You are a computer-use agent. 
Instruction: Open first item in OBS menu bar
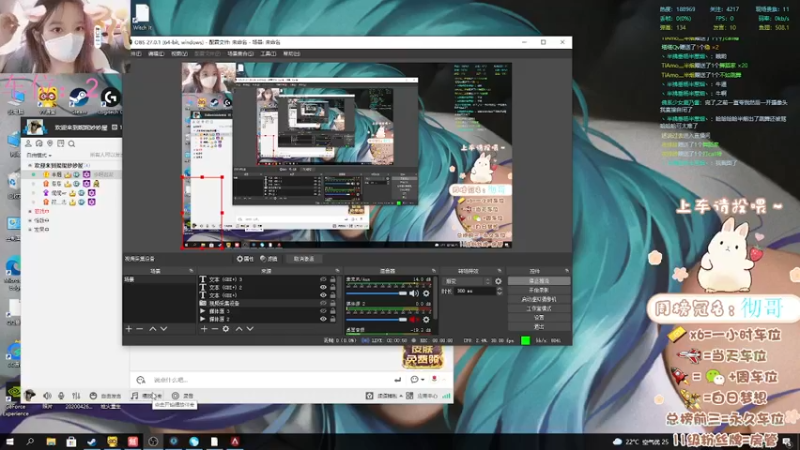coord(136,54)
